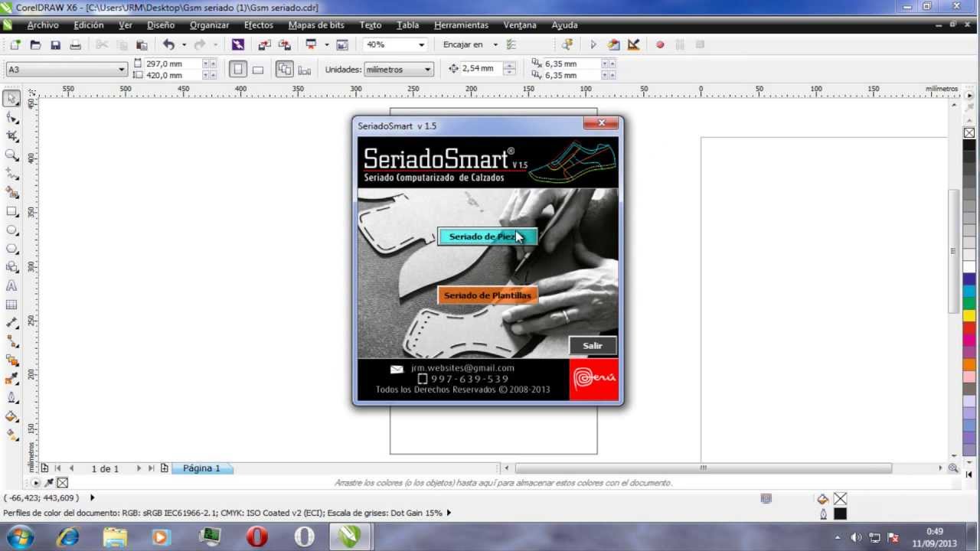The width and height of the screenshot is (980, 551).
Task: Open the Herramientas menu
Action: click(461, 25)
